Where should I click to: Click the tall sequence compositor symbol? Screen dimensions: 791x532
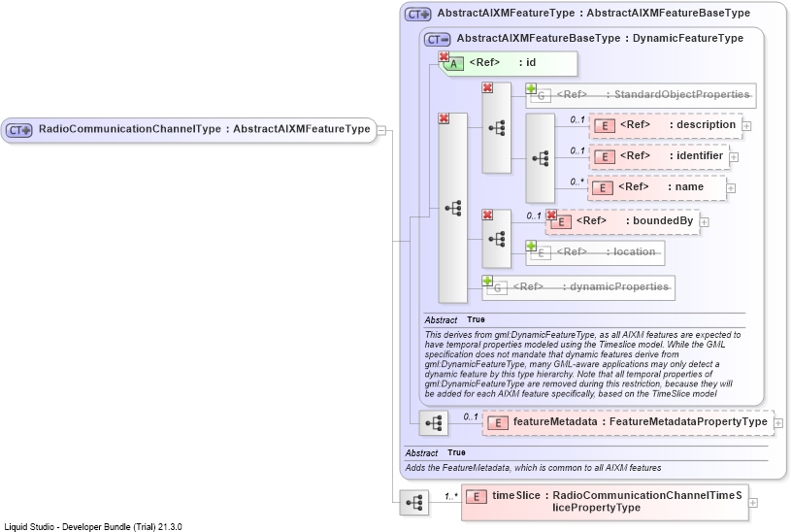pos(453,208)
